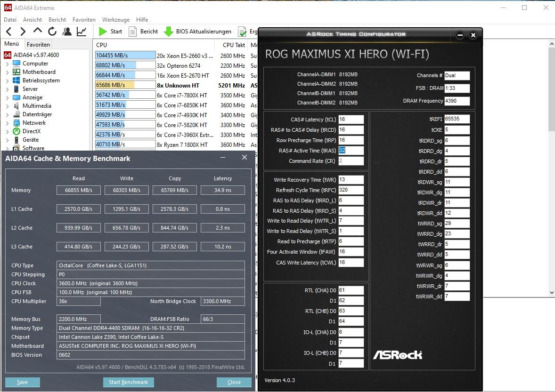Open Bericht report toolbar button
The width and height of the screenshot is (555, 392).
tap(143, 32)
